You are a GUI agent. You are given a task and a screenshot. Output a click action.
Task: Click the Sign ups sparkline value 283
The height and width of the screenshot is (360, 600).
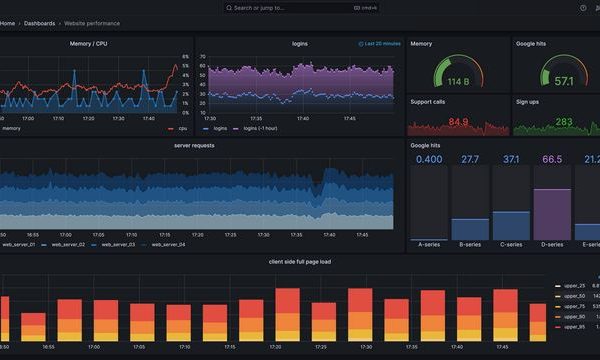tap(564, 122)
